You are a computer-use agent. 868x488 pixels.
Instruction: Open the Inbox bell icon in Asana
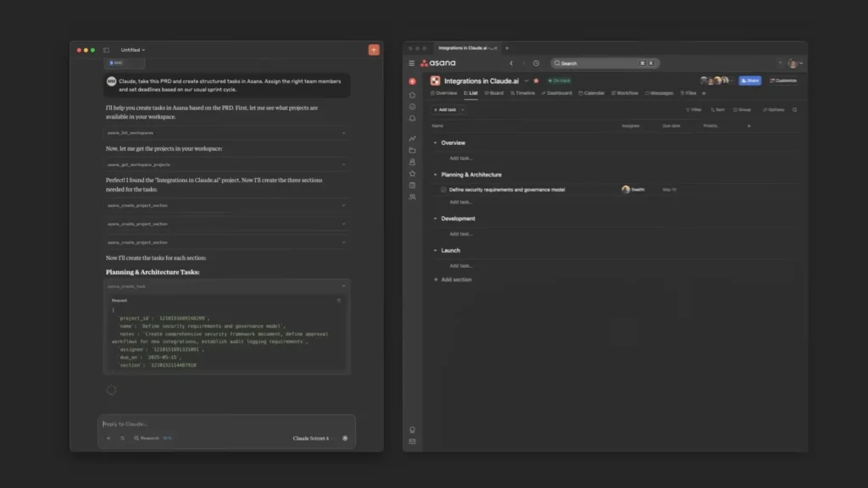(x=413, y=119)
